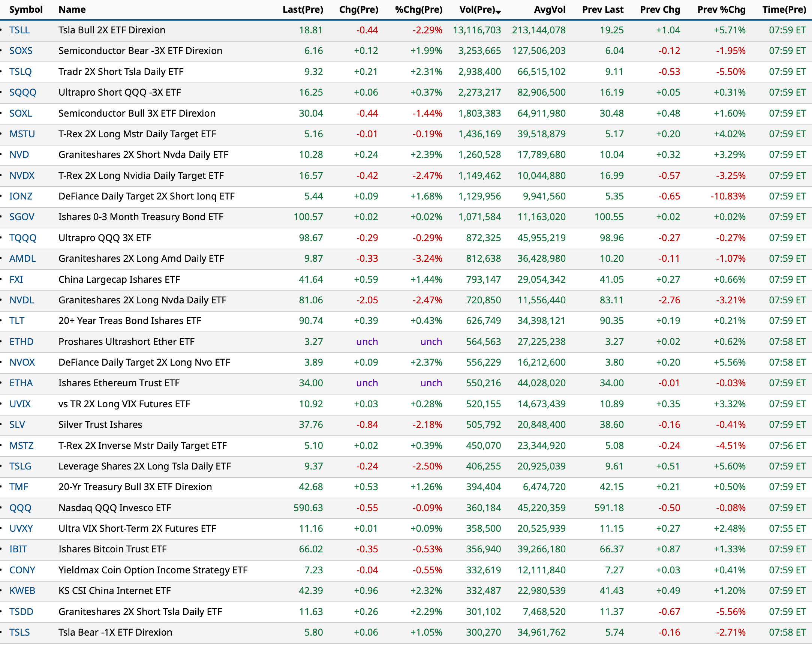This screenshot has width=812, height=645.
Task: Open the SOXS ticker link
Action: (x=21, y=51)
